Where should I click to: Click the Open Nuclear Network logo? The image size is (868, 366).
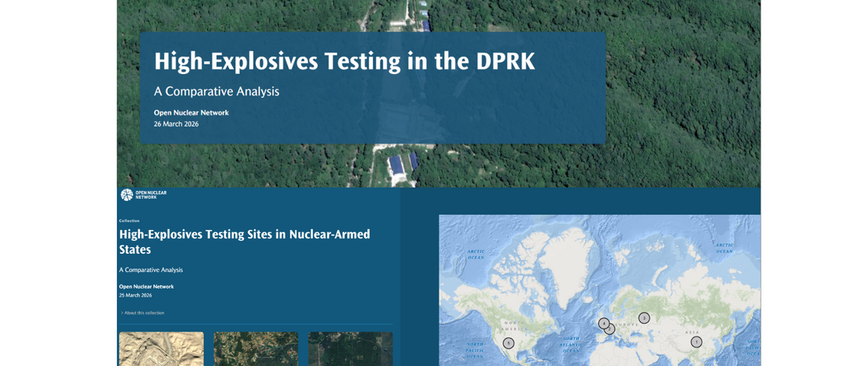coord(144,195)
